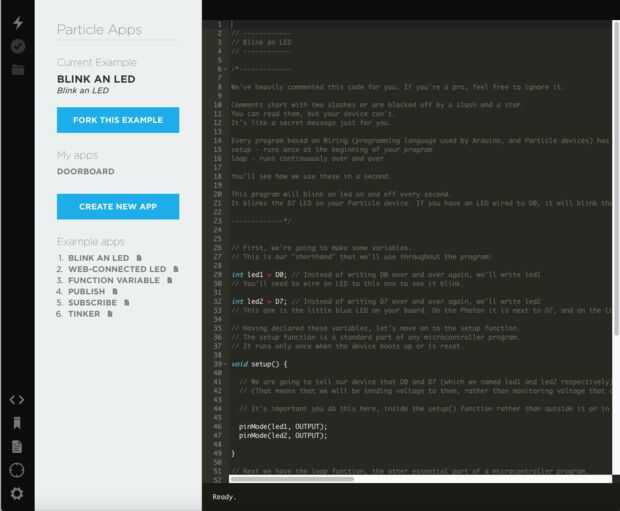Viewport: 620px width, 511px height.
Task: Click file icon next to Web-Connected LED
Action: (x=176, y=269)
